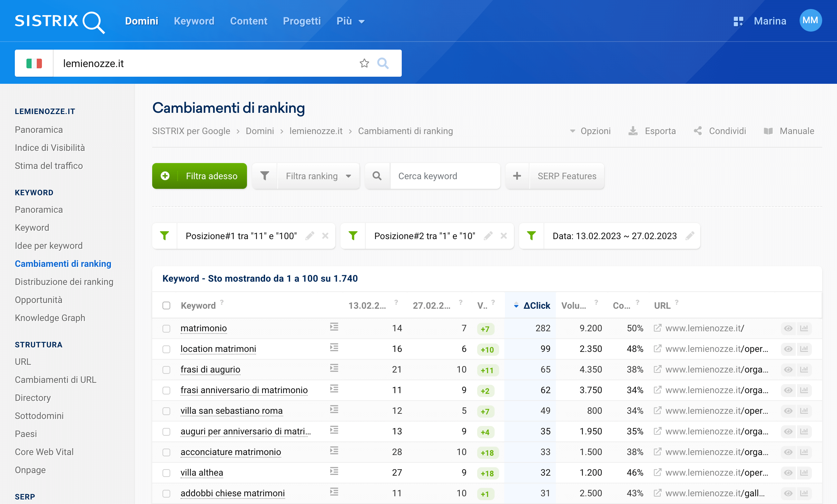Click help question mark next to URL header
The height and width of the screenshot is (504, 837).
[x=677, y=302]
